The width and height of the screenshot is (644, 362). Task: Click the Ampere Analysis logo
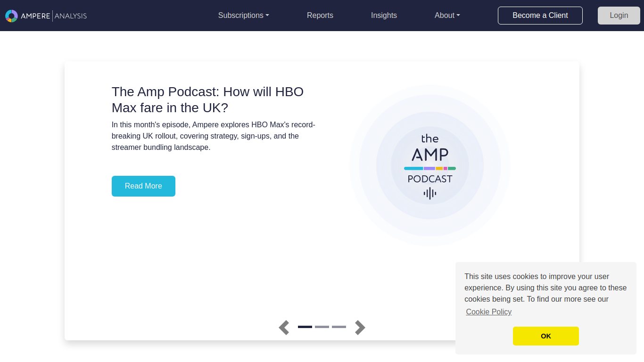tap(46, 16)
